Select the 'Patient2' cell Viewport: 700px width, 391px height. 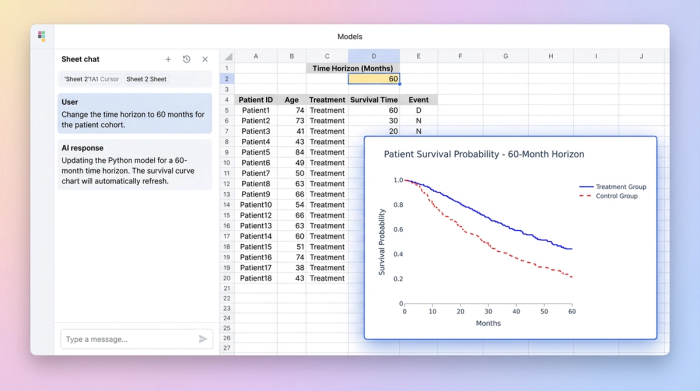coord(256,121)
